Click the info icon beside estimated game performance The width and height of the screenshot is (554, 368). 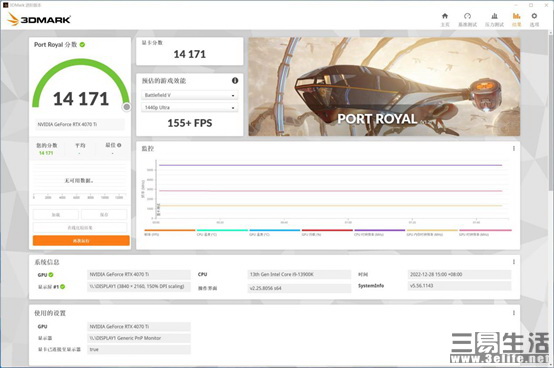[x=235, y=81]
